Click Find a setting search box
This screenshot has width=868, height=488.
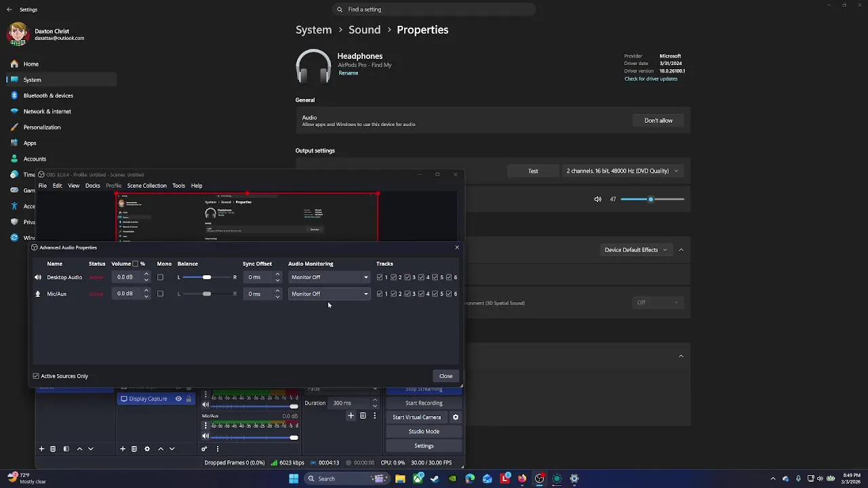(434, 9)
